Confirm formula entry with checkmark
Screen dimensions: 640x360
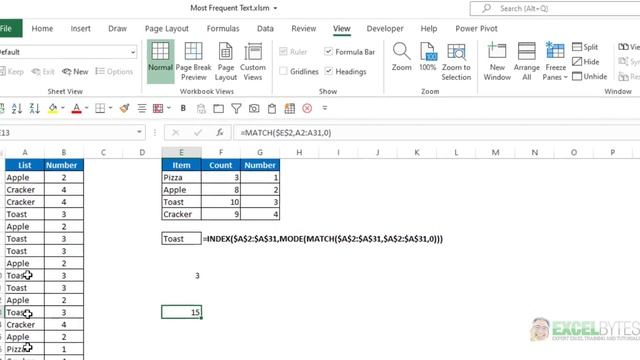pos(198,133)
